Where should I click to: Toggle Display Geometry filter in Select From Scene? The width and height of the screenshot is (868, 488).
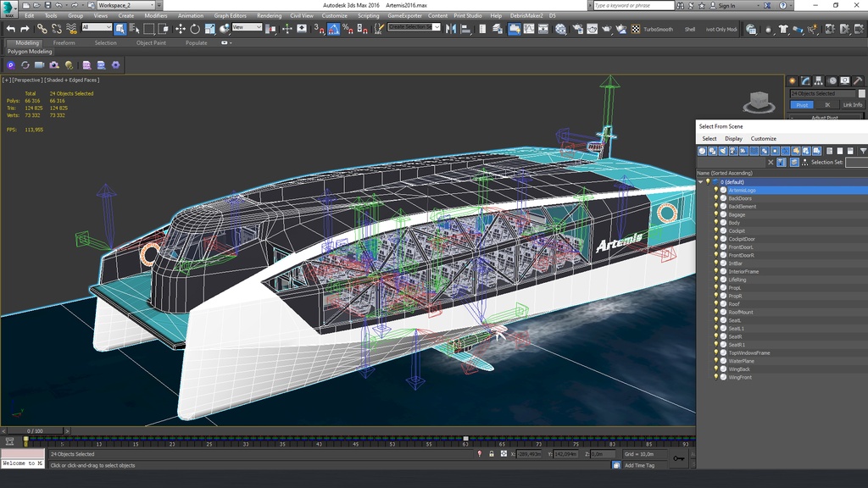[702, 151]
